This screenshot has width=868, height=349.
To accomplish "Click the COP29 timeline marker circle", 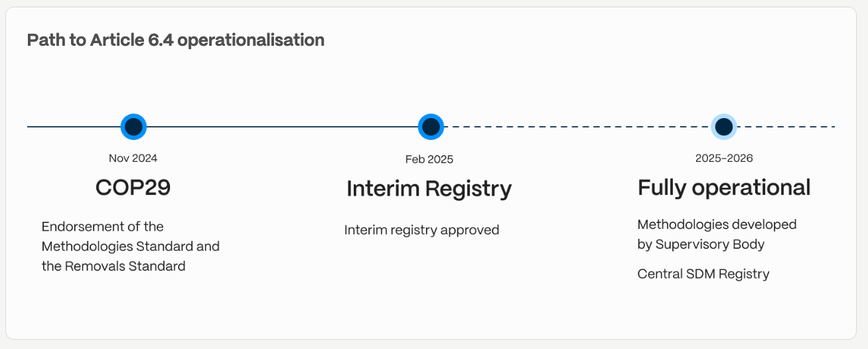I will [x=133, y=127].
